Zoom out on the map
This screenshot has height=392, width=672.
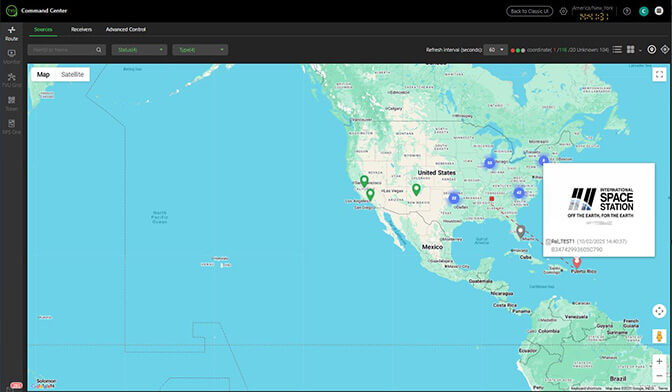[x=659, y=376]
